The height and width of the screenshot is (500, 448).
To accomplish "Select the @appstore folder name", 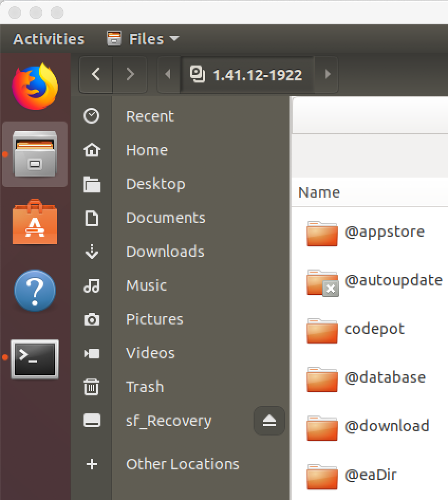I will coord(385,232).
